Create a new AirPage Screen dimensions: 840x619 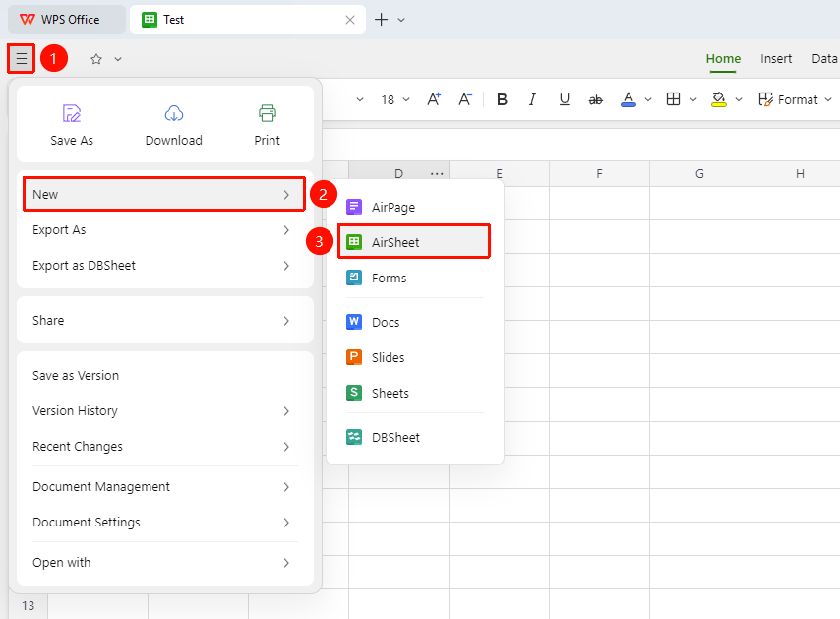pyautogui.click(x=415, y=207)
